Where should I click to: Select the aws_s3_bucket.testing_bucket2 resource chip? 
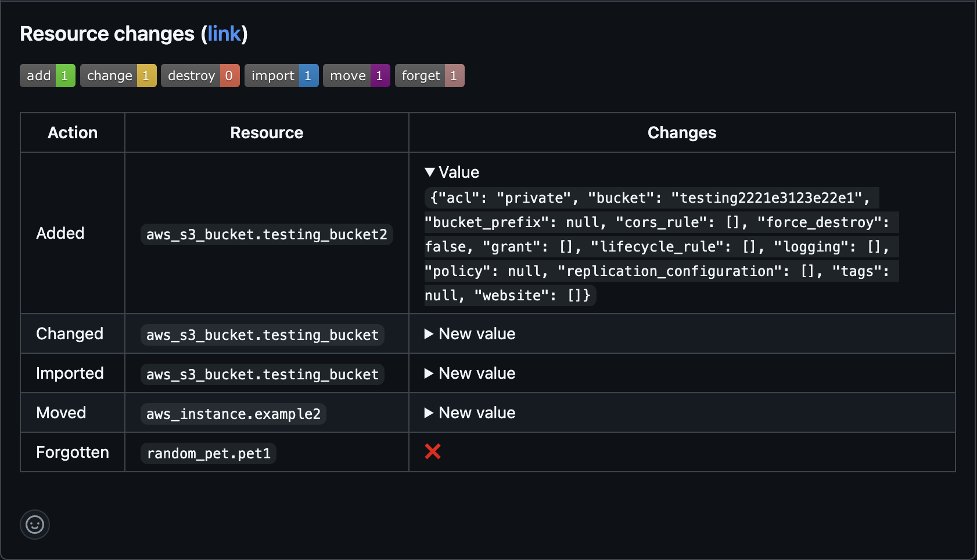coord(267,235)
